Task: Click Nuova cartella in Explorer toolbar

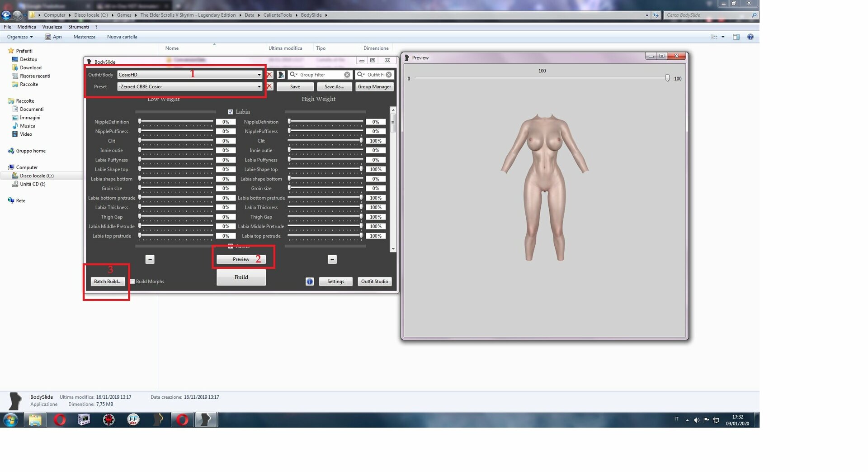Action: point(122,37)
